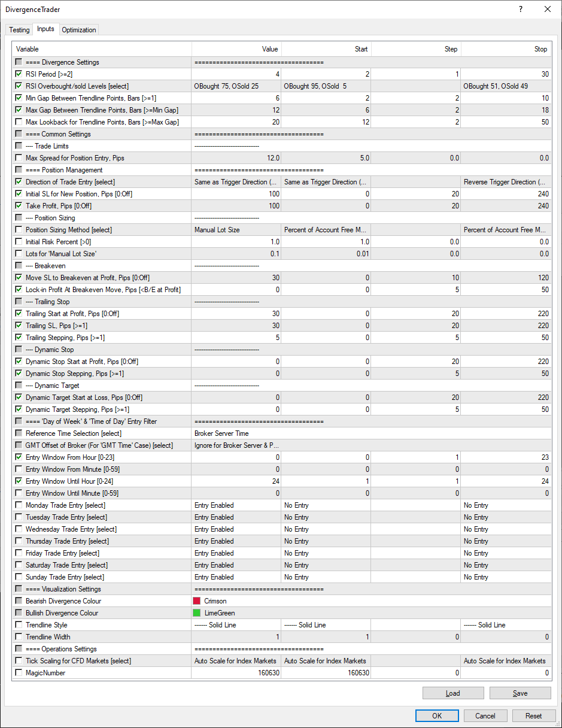The image size is (562, 728).
Task: Open RSI Overbought/sold Levels value dropdown
Action: tap(236, 86)
